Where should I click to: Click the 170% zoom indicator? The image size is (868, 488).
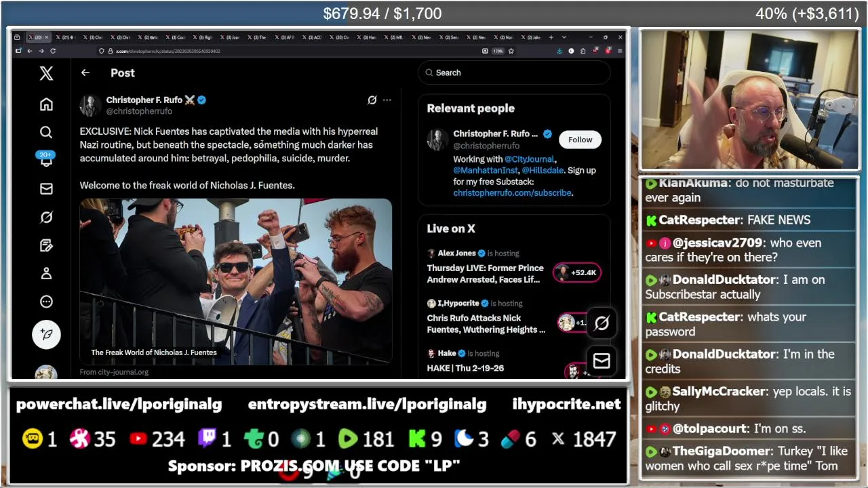tap(498, 51)
